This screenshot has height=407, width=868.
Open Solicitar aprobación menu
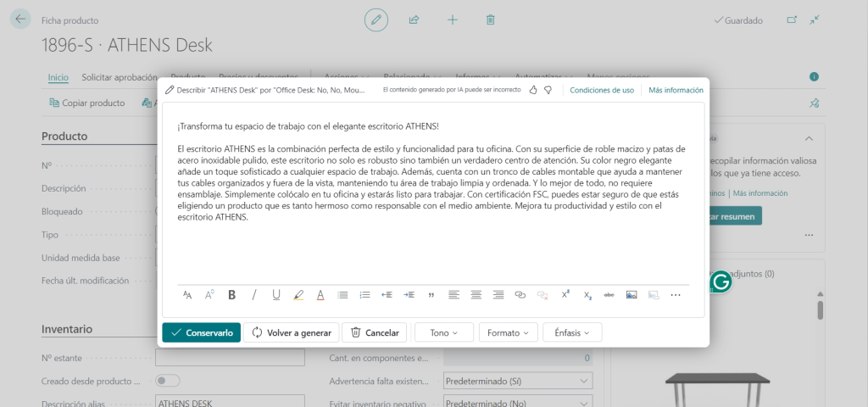point(120,77)
